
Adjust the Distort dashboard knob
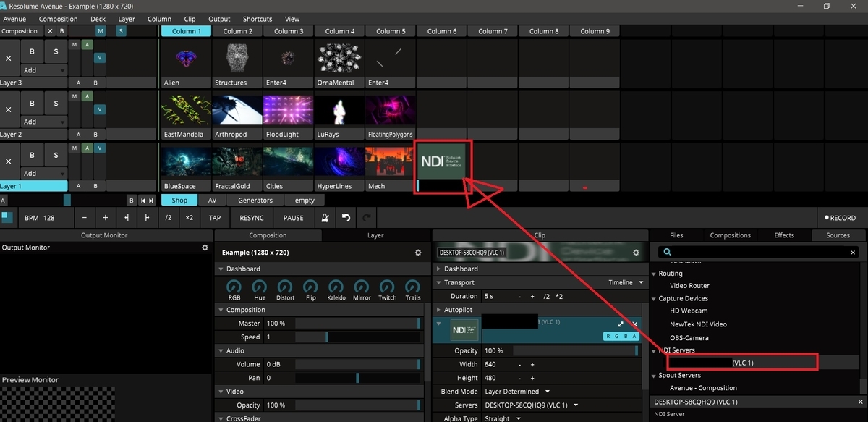tap(285, 287)
